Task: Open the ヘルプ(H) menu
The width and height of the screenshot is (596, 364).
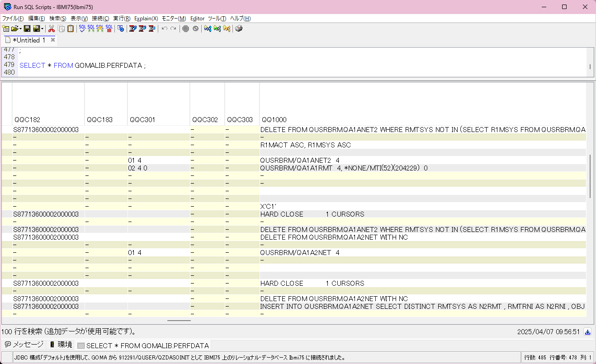Action: [x=240, y=19]
